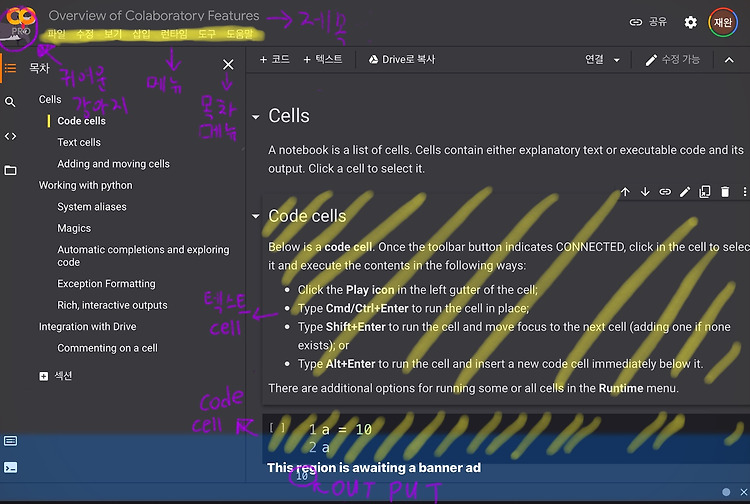The height and width of the screenshot is (504, 750).
Task: Open the settings gear icon
Action: click(x=690, y=22)
